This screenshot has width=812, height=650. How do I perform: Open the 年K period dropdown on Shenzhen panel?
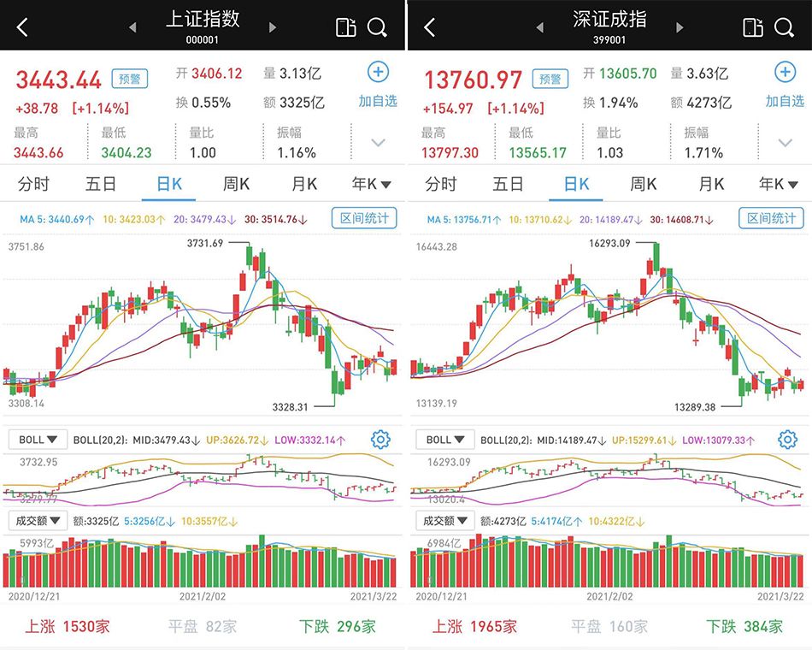pyautogui.click(x=779, y=184)
